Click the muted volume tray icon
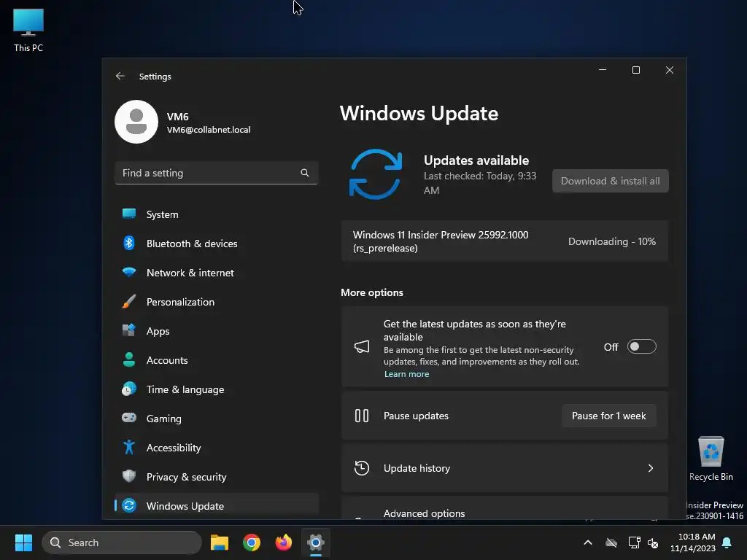 tap(653, 542)
